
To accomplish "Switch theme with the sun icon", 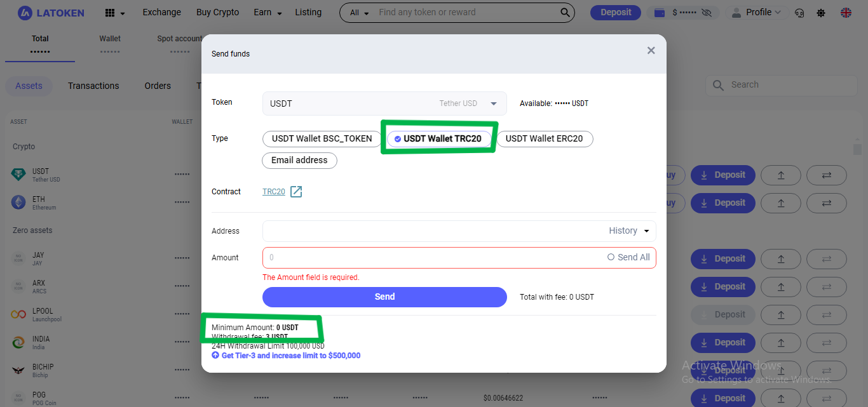I will click(x=821, y=13).
